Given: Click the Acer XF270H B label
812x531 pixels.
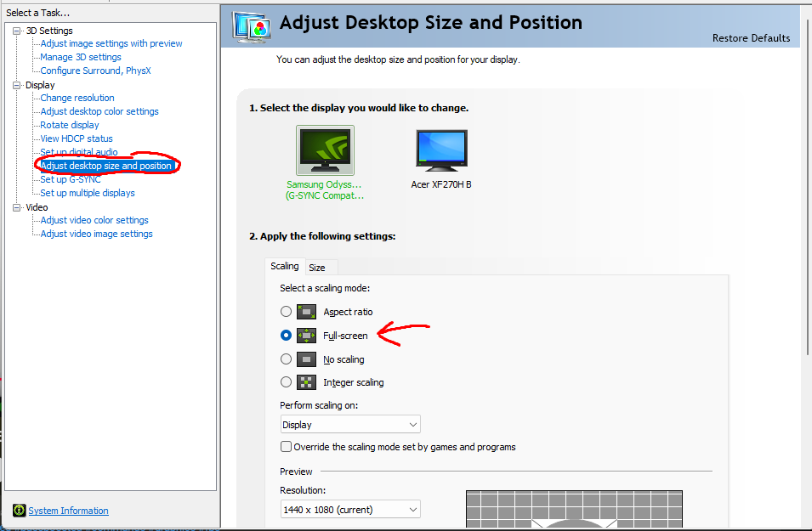Looking at the screenshot, I should (x=441, y=184).
